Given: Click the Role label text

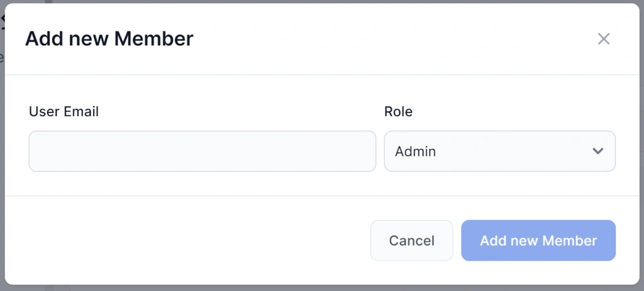Looking at the screenshot, I should pyautogui.click(x=398, y=112).
